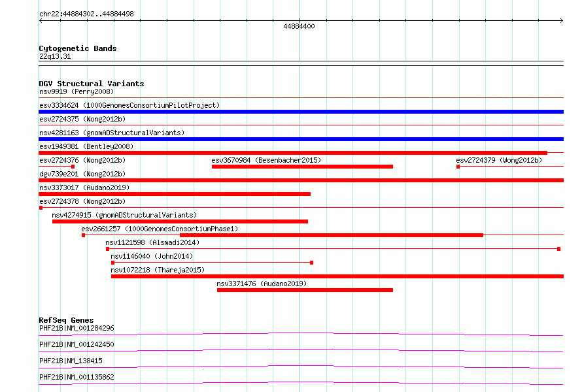The width and height of the screenshot is (582, 392).
Task: Select the esv3670984 red bar
Action: point(302,167)
